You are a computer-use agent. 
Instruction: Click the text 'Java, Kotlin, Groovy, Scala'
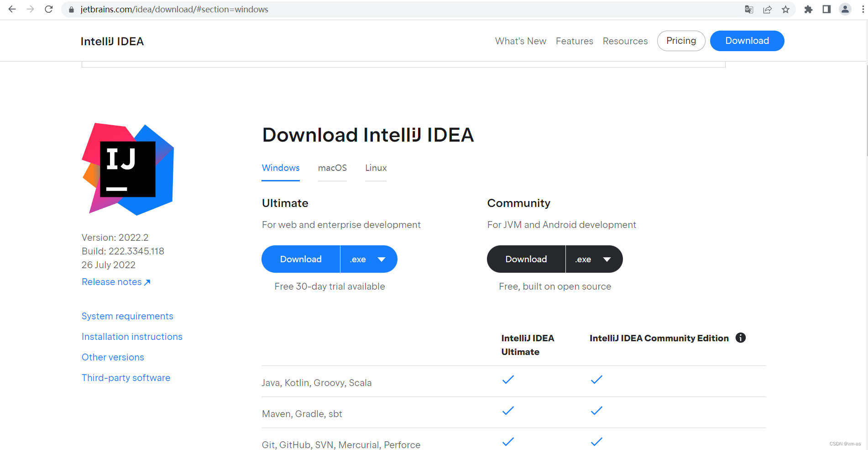coord(317,383)
